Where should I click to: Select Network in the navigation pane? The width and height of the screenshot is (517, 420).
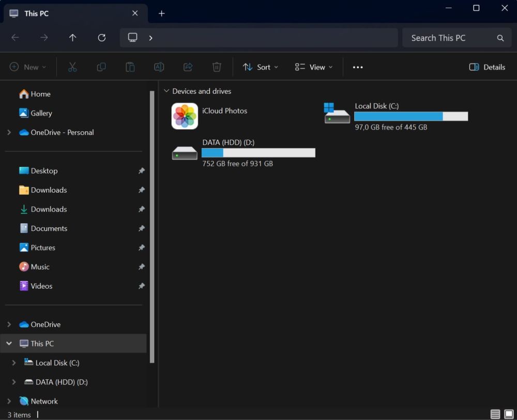click(x=38, y=401)
